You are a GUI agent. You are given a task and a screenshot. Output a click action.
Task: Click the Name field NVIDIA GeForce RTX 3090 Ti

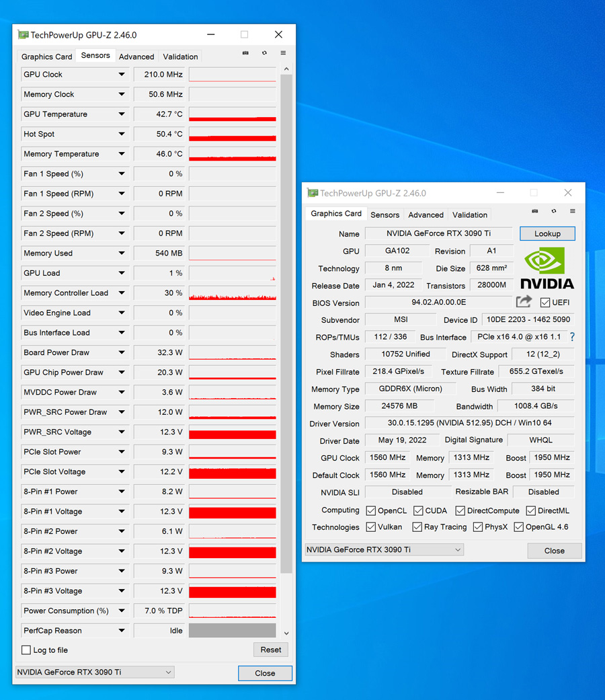[438, 233]
